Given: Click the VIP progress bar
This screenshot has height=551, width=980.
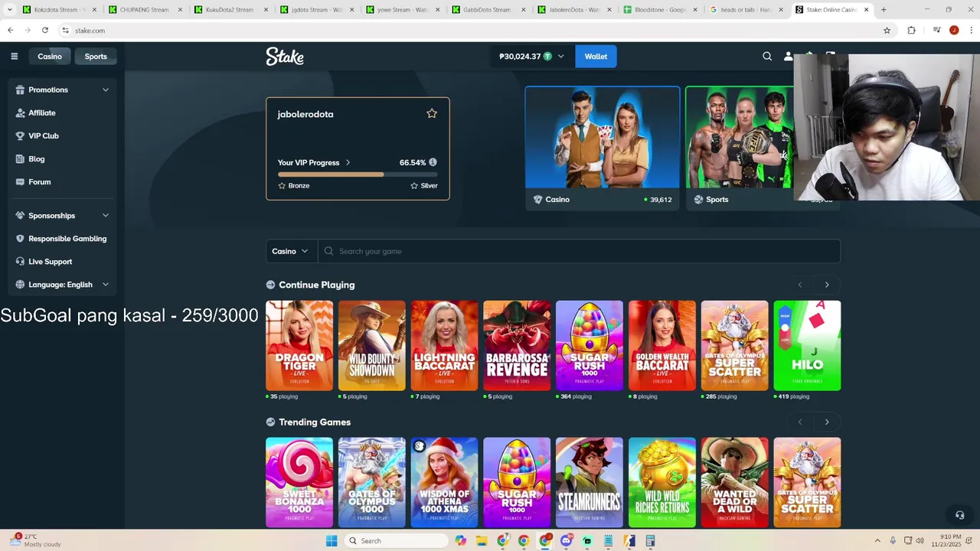Looking at the screenshot, I should tap(358, 174).
